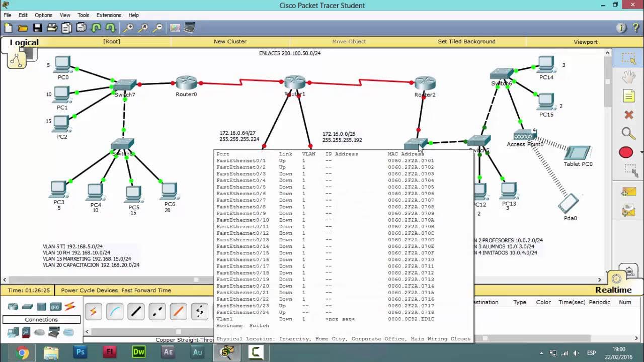
Task: Pick the Move Layout hand tool
Action: (x=629, y=77)
